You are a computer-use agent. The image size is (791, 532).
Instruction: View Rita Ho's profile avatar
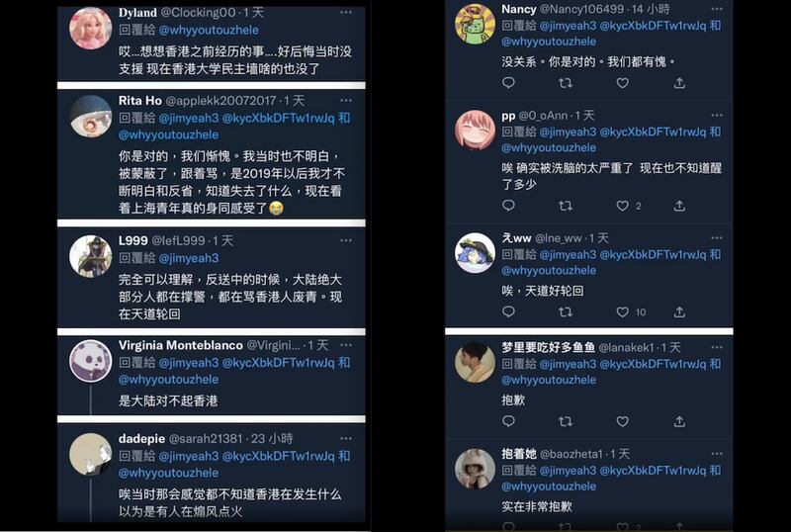click(x=90, y=117)
